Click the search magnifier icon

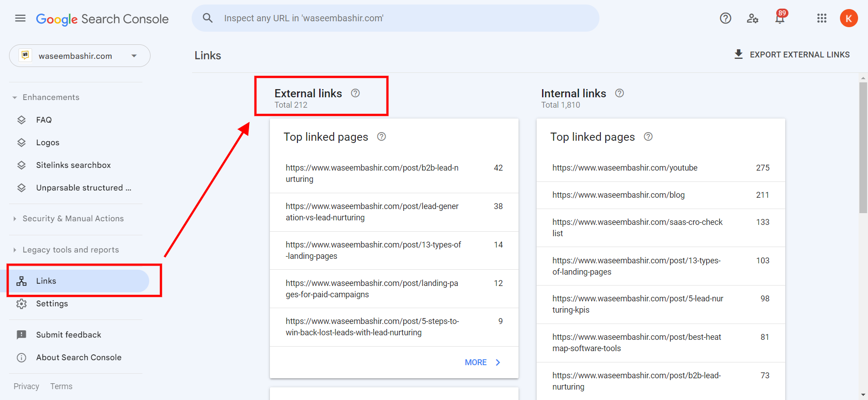click(x=208, y=18)
